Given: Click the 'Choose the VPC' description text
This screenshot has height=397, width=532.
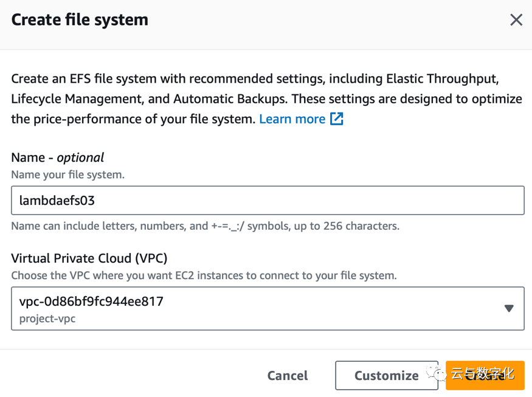Looking at the screenshot, I should pyautogui.click(x=204, y=275).
